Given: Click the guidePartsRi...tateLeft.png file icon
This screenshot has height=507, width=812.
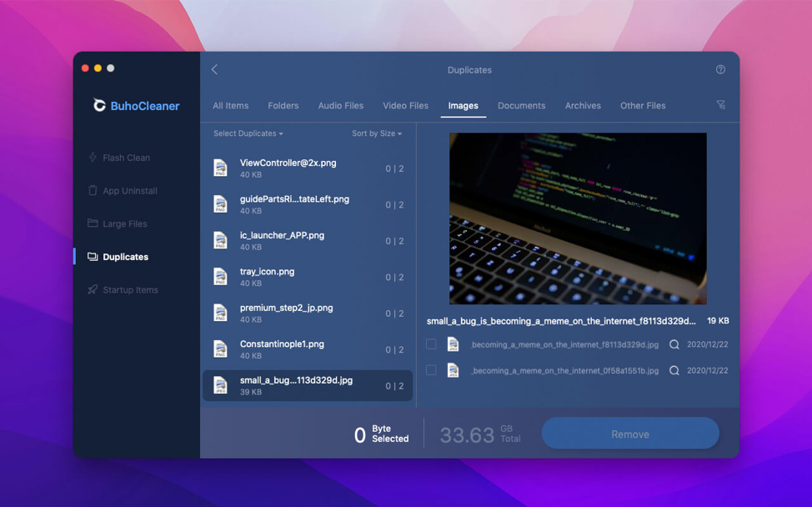Looking at the screenshot, I should pyautogui.click(x=221, y=204).
